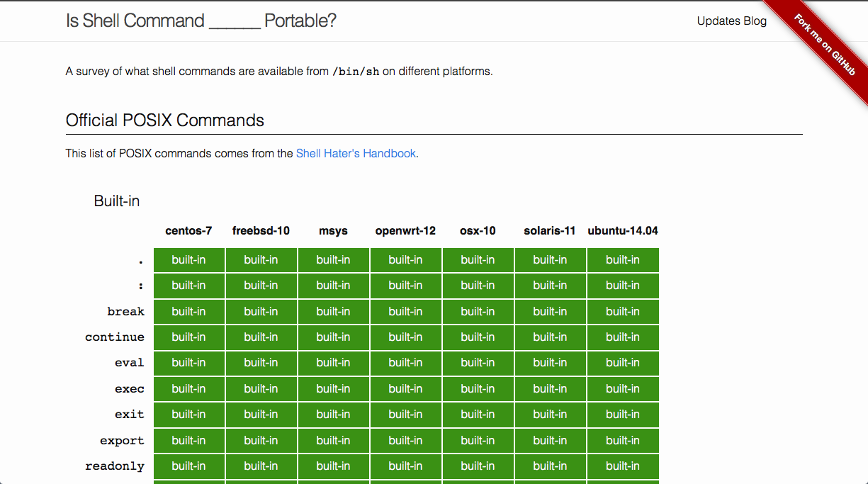The height and width of the screenshot is (484, 868).
Task: Click the exit cell under centos-7
Action: coord(188,414)
